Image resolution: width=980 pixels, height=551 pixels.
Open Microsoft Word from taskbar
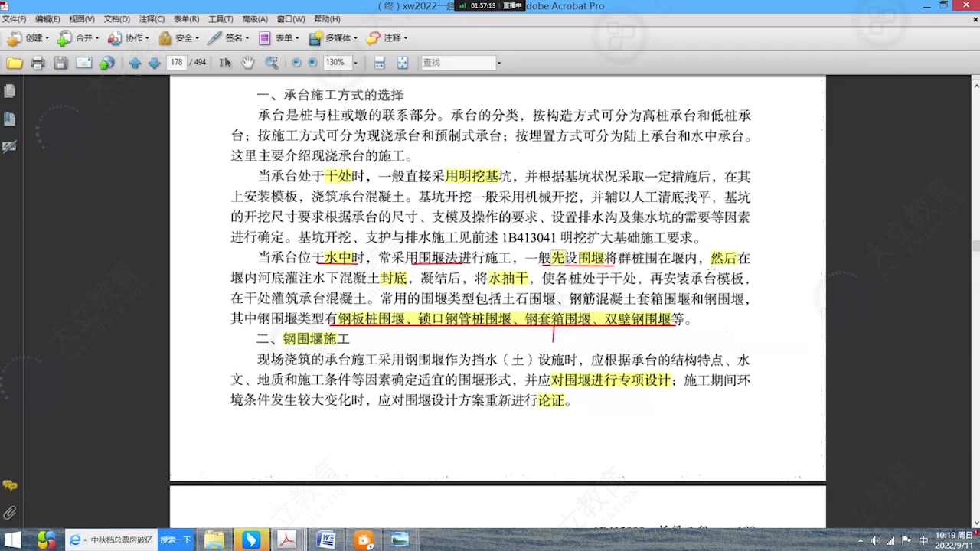[x=326, y=540]
